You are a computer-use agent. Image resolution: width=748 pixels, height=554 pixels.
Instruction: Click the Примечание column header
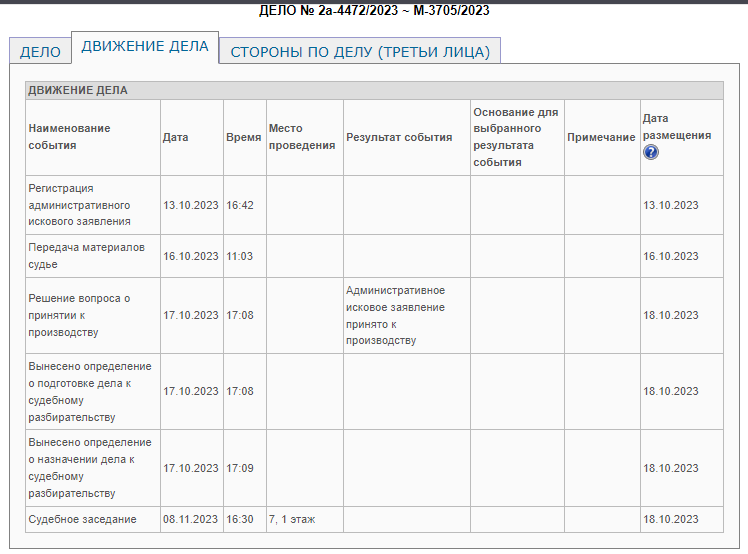[601, 137]
